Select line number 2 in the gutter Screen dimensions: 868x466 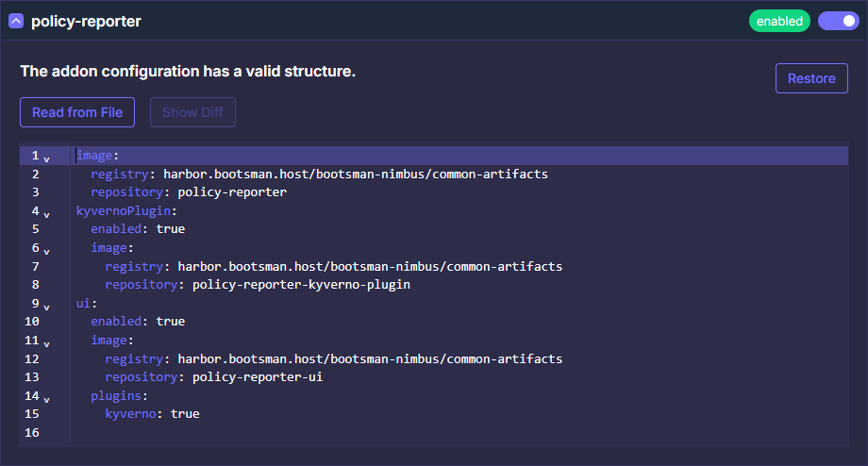(35, 175)
